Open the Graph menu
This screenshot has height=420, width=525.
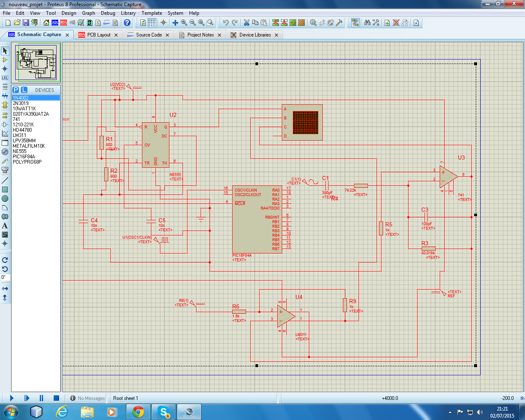click(x=89, y=13)
